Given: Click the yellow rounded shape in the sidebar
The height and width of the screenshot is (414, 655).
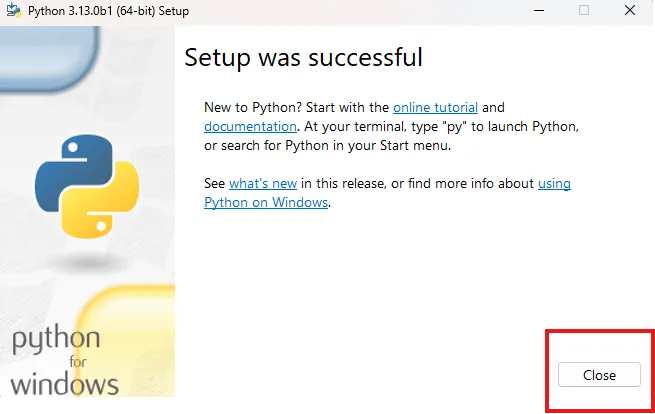Looking at the screenshot, I should (x=127, y=340).
